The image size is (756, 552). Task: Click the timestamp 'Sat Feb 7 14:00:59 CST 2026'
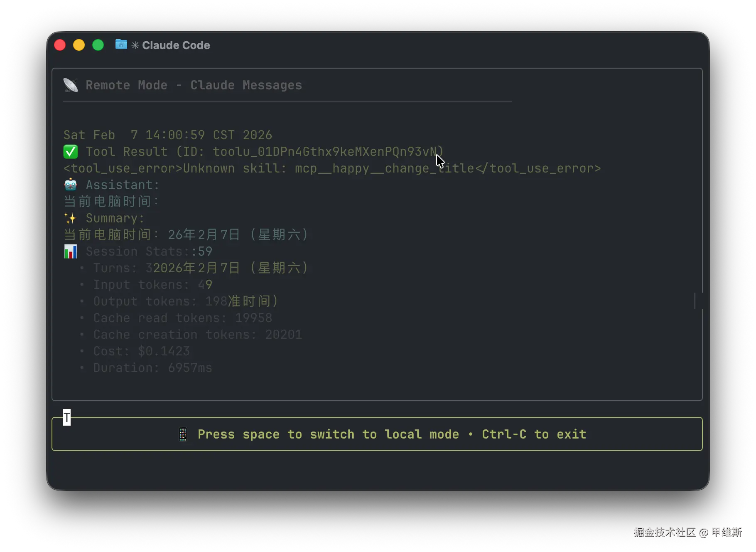coord(168,135)
